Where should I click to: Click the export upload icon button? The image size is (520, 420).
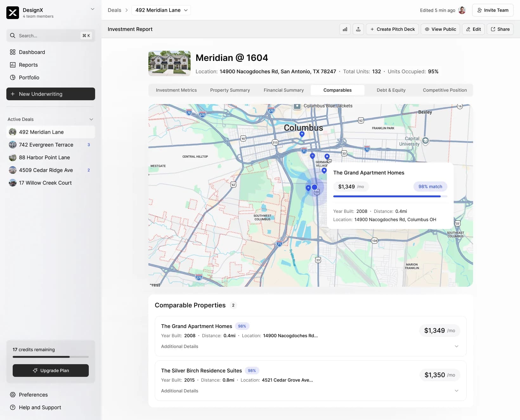tap(358, 29)
